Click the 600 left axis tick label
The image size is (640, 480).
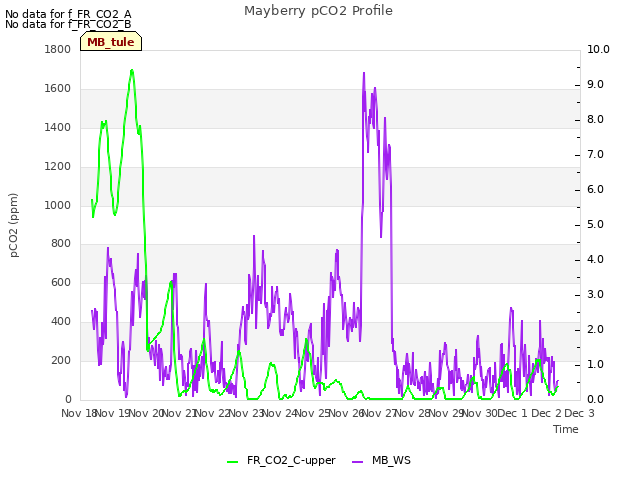(x=61, y=282)
